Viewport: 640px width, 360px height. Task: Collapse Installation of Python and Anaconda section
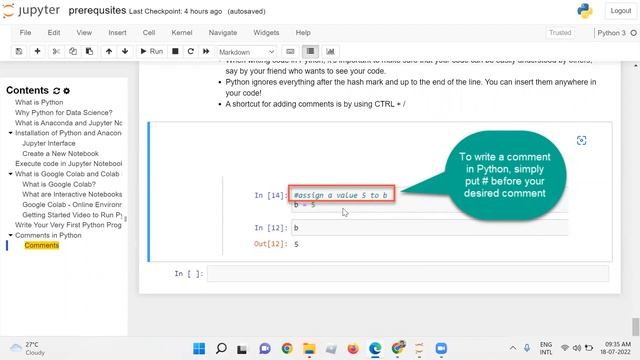tap(11, 133)
